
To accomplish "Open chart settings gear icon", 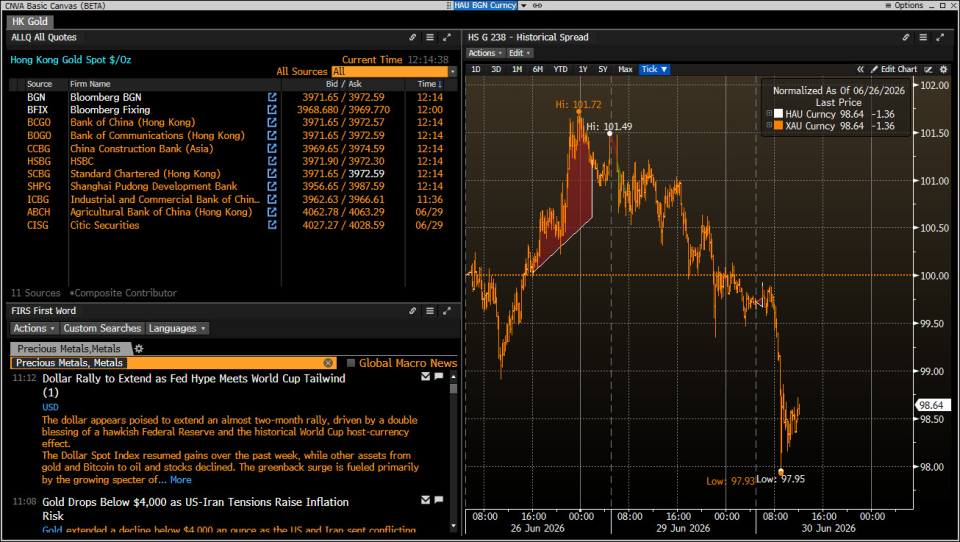I will tap(943, 69).
